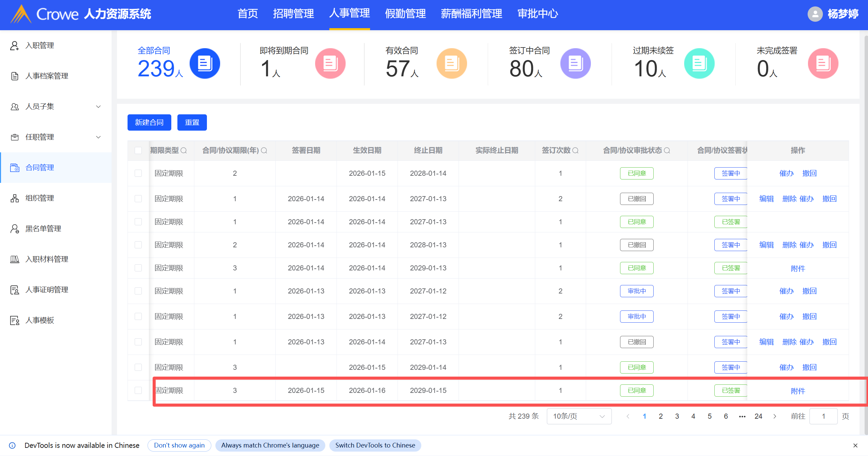Expand the 任职管理 sidebar menu
Image resolution: width=868 pixels, height=456 pixels.
tap(98, 137)
